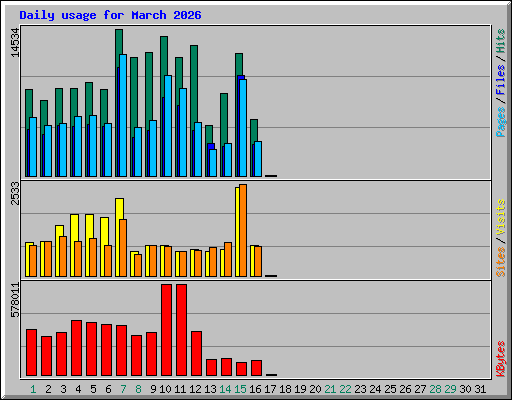
Task: Click the 'Pages' legend label
Action: click(500, 122)
